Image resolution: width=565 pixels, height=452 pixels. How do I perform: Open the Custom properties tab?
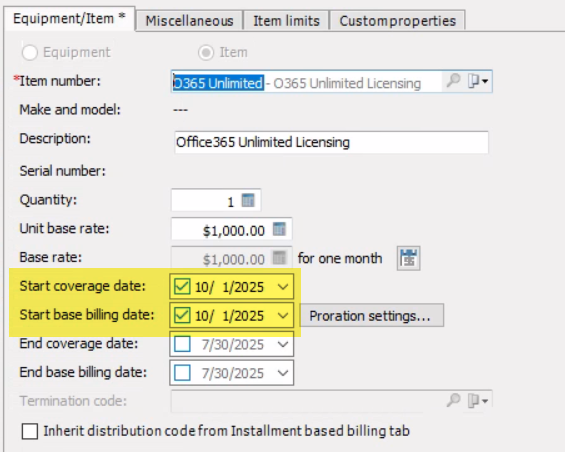pos(397,21)
